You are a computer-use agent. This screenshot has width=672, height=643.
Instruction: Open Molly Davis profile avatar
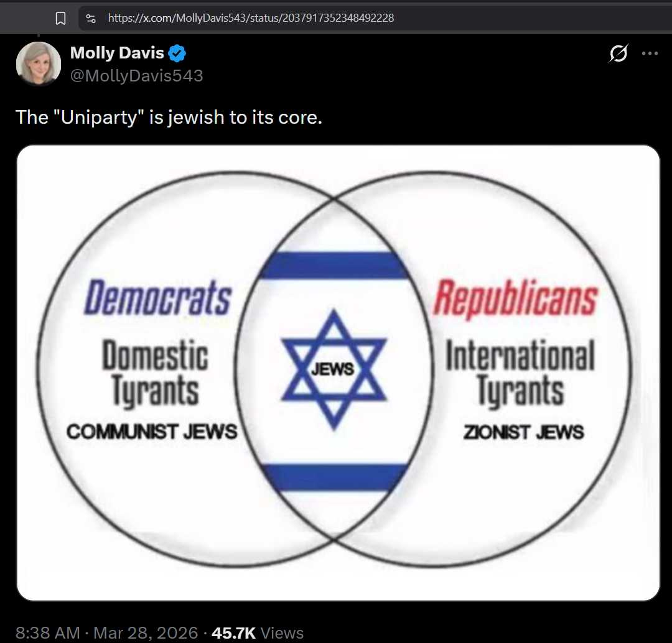point(38,63)
